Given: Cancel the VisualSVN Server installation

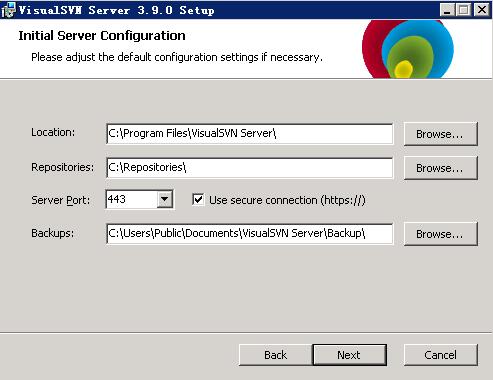Looking at the screenshot, I should coord(441,355).
